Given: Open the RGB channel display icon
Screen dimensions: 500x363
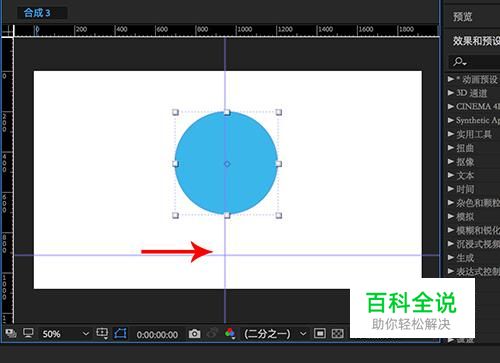Looking at the screenshot, I should pos(230,333).
